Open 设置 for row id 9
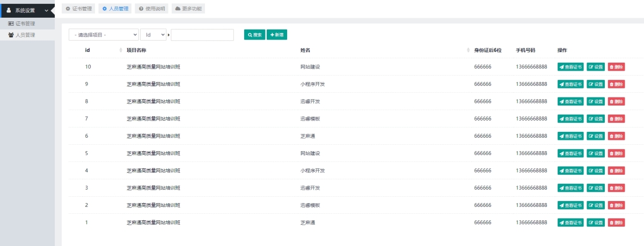The width and height of the screenshot is (644, 246). click(x=596, y=84)
